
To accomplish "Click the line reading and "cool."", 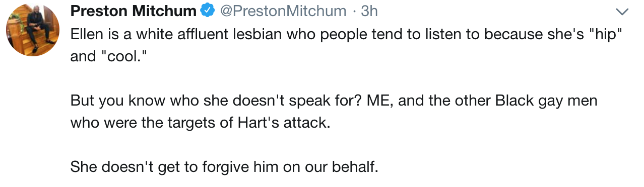I will pyautogui.click(x=110, y=56).
